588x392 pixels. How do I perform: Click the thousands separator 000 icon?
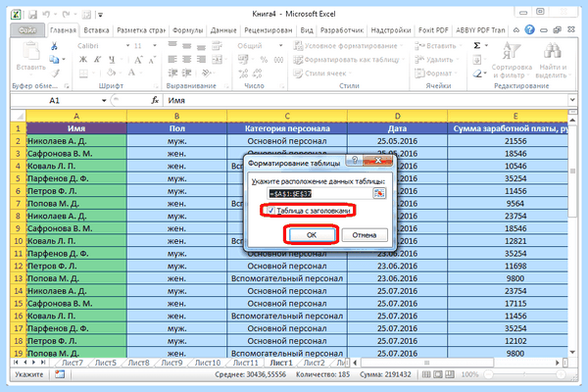point(278,59)
